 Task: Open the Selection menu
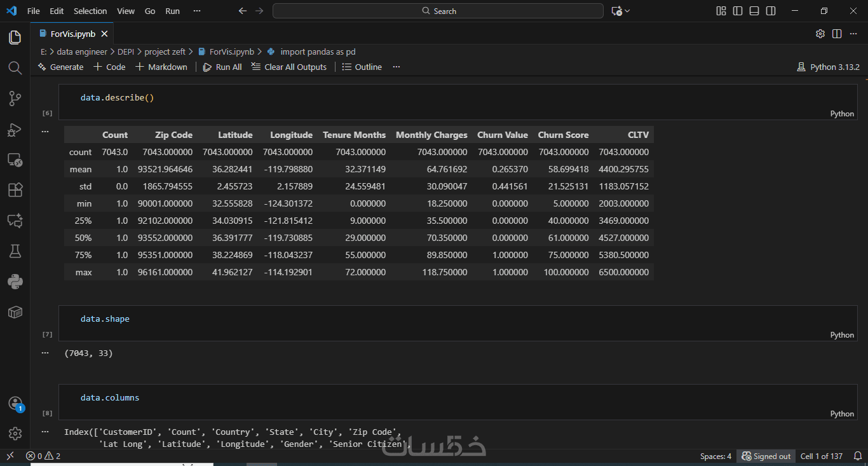tap(90, 11)
